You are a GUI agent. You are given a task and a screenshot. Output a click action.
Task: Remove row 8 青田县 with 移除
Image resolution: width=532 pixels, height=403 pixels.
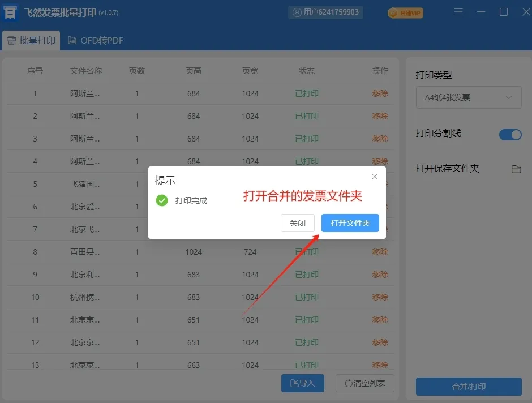point(380,252)
